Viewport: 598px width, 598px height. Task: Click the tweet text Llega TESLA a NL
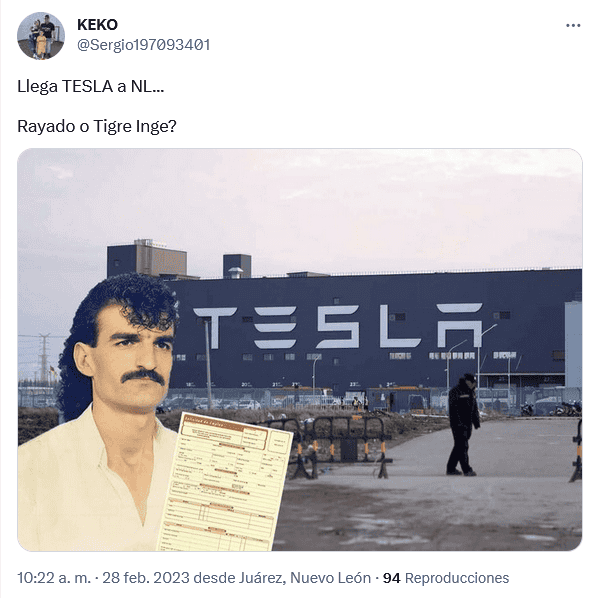click(90, 86)
